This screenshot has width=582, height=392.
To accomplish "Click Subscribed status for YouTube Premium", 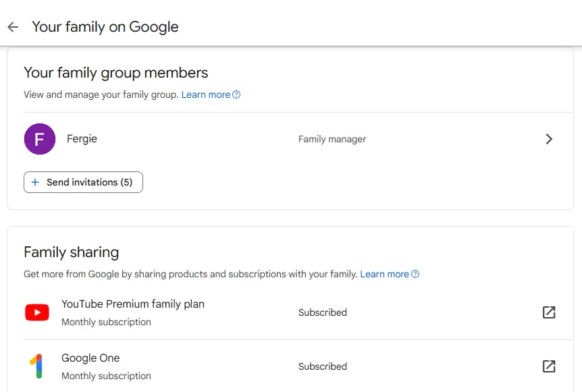I will [x=323, y=312].
